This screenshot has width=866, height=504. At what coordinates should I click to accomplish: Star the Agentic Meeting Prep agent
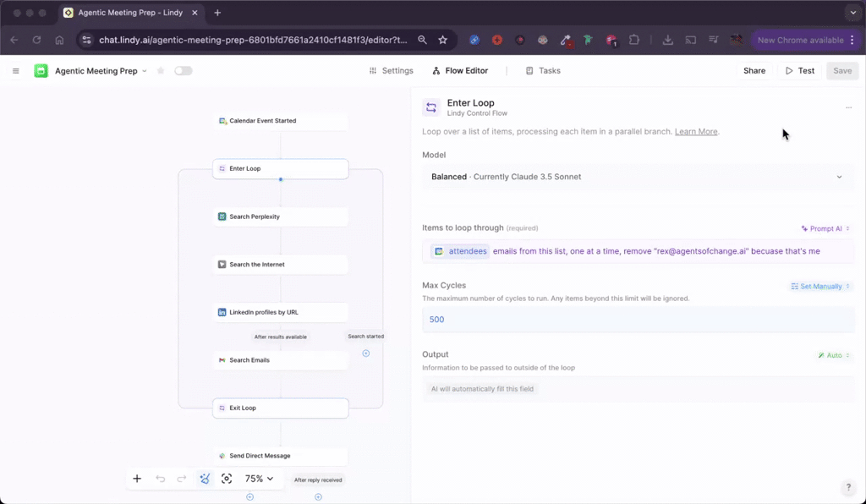(x=161, y=71)
